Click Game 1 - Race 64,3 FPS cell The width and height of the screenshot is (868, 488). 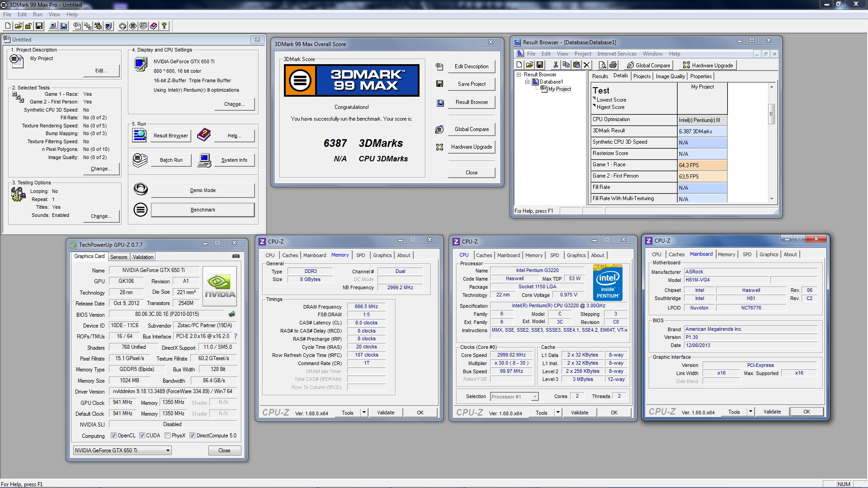pos(702,165)
